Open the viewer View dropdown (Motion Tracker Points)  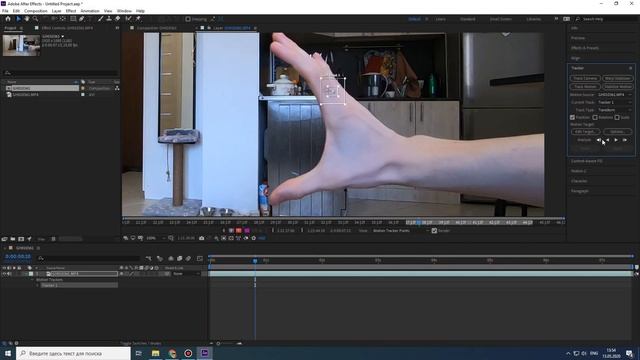tap(401, 231)
